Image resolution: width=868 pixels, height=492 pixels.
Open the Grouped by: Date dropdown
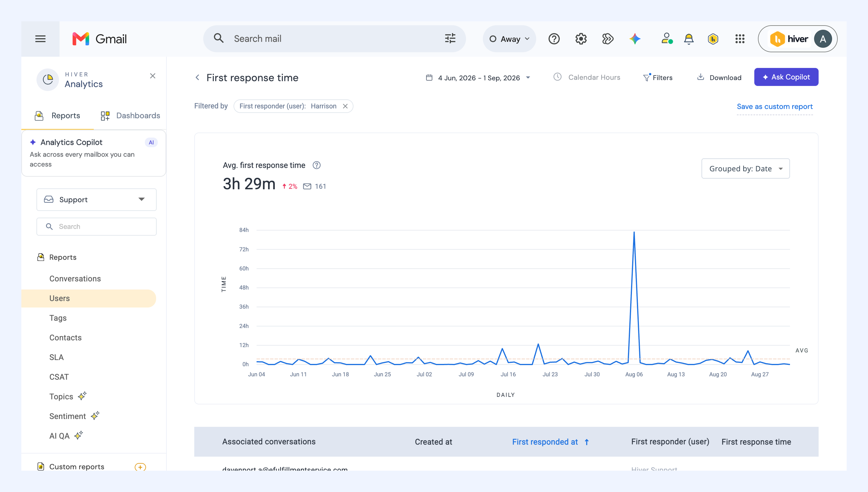click(x=745, y=168)
